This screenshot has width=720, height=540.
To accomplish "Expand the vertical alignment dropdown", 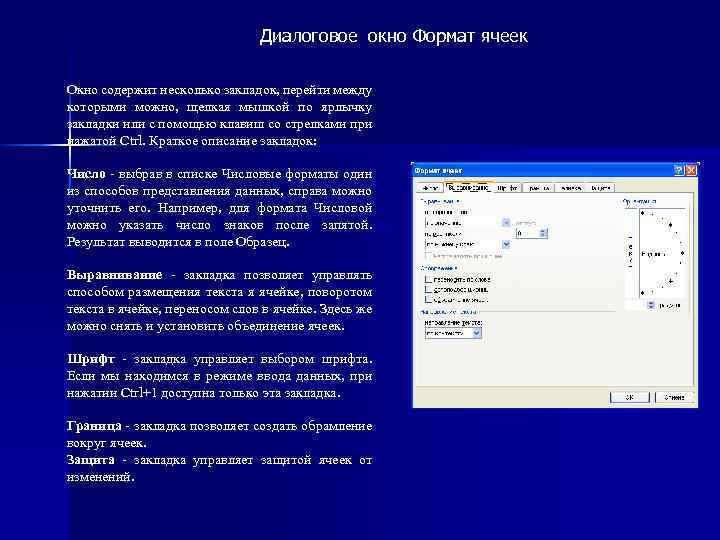I will click(x=506, y=244).
